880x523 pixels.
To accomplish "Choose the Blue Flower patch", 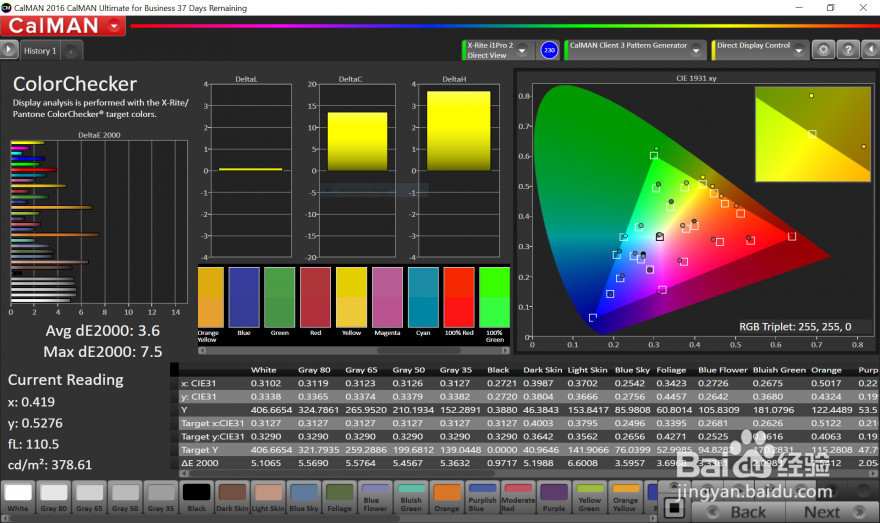I will [375, 497].
